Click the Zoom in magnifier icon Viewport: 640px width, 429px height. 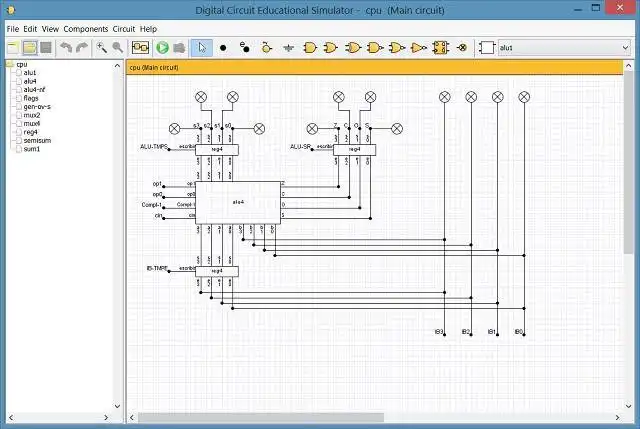pos(101,48)
